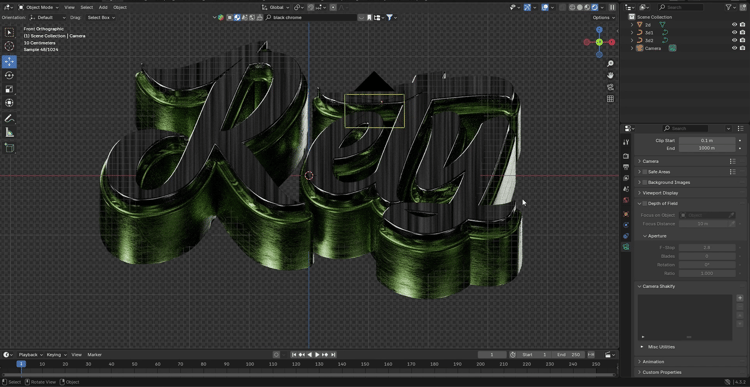Expand the Camera properties panel
This screenshot has width=750, height=387.
click(651, 161)
